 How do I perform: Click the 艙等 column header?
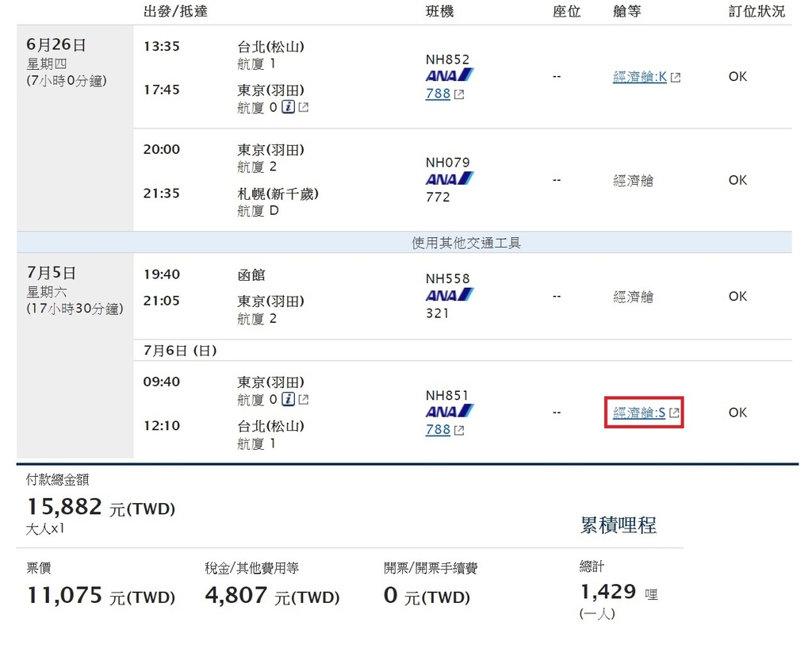tap(627, 11)
